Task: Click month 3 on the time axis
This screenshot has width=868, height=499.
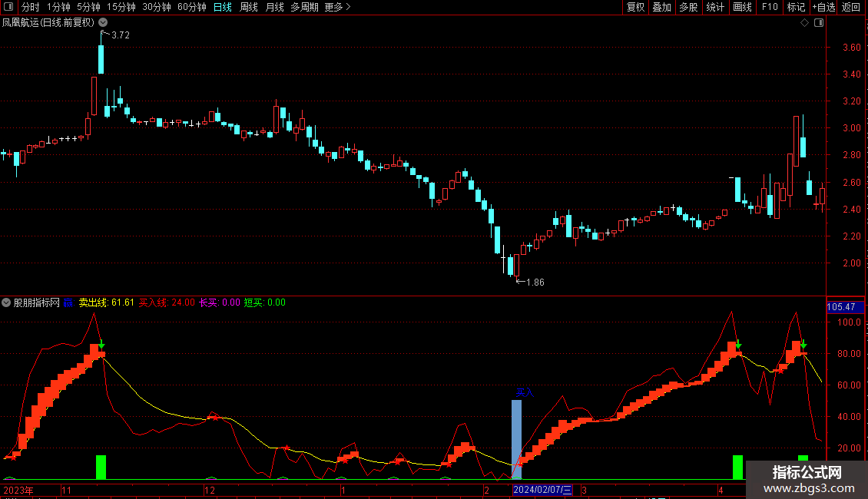Action: coord(584,490)
